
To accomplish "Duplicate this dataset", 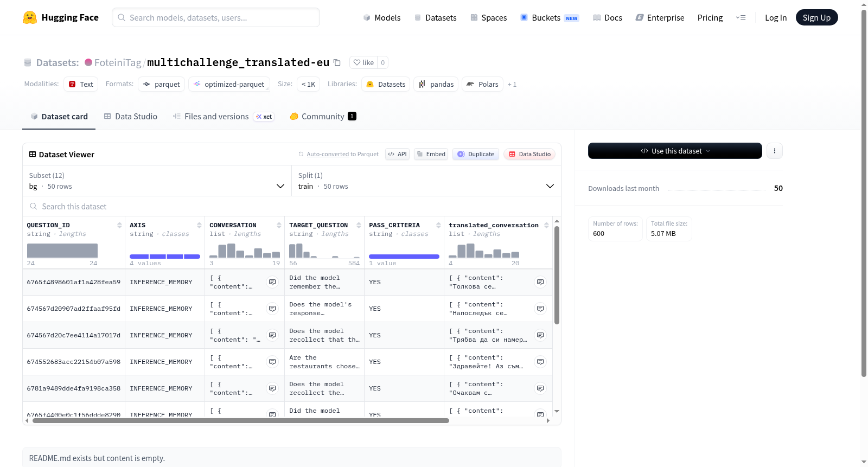I will coord(476,154).
